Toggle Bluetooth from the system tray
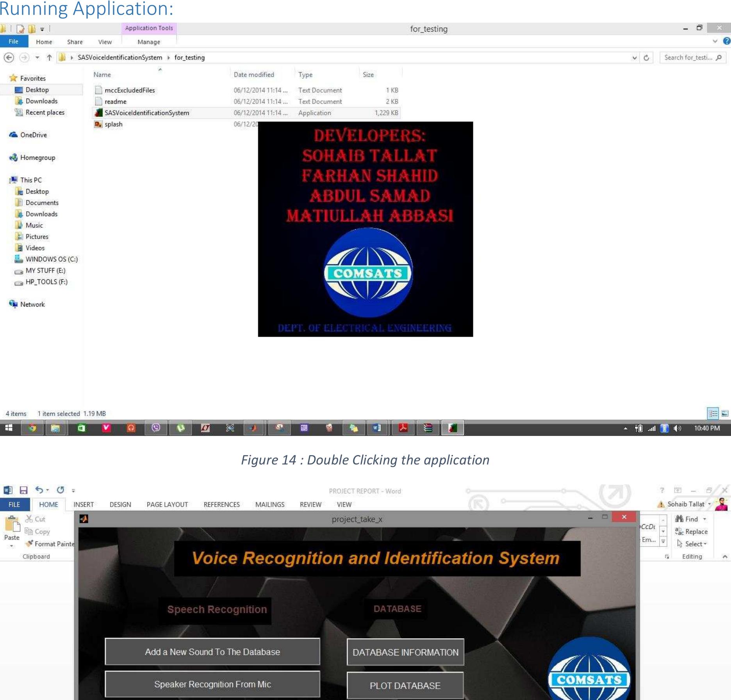The height and width of the screenshot is (700, 731). tap(664, 429)
